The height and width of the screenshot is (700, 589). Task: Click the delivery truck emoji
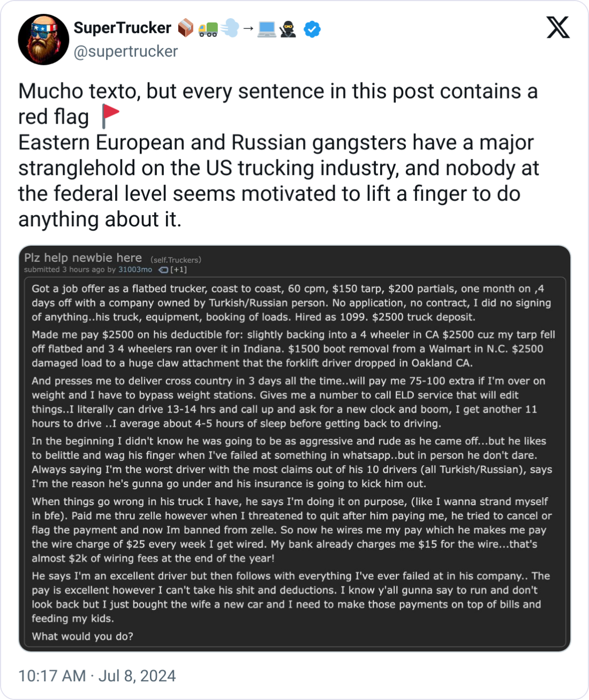(208, 29)
